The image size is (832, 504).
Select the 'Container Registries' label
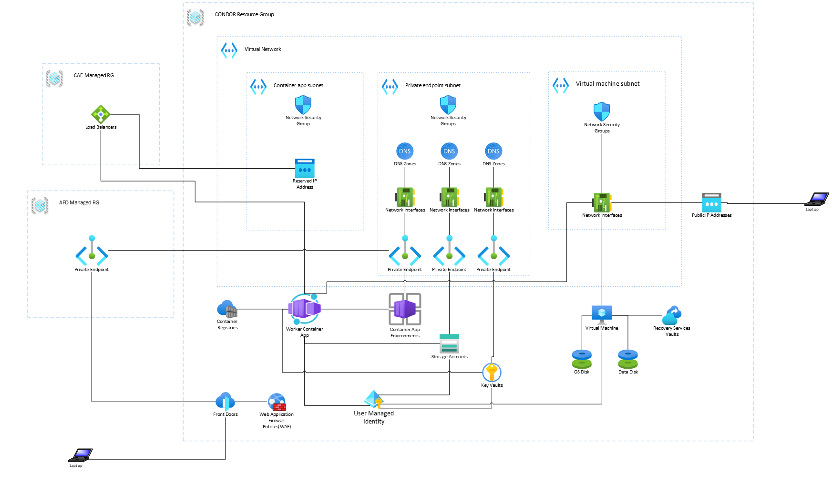227,324
